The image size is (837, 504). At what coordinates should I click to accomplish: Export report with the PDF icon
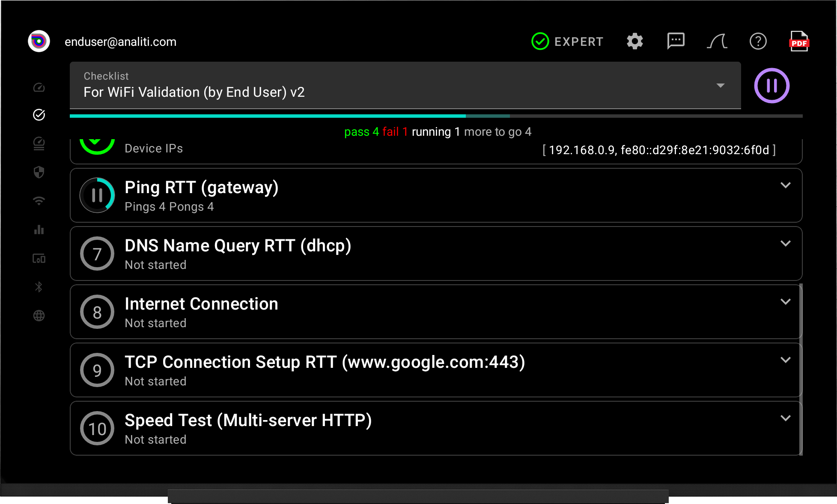[799, 41]
